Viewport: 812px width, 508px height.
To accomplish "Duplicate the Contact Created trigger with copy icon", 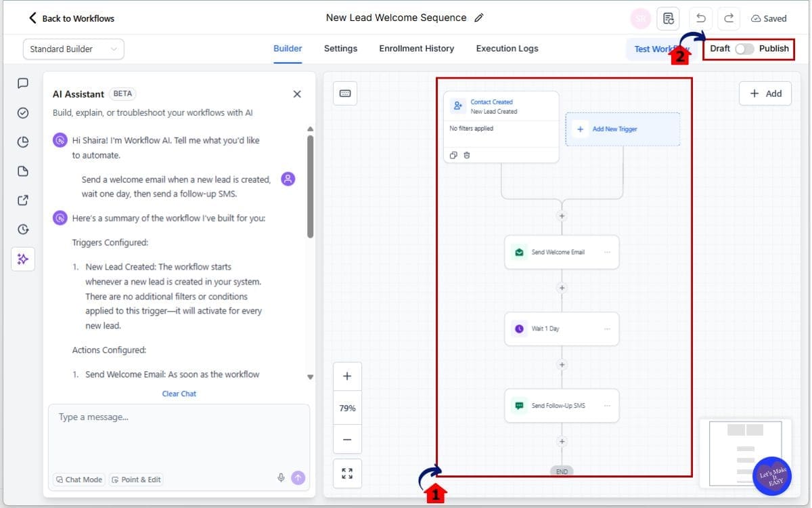I will 453,154.
